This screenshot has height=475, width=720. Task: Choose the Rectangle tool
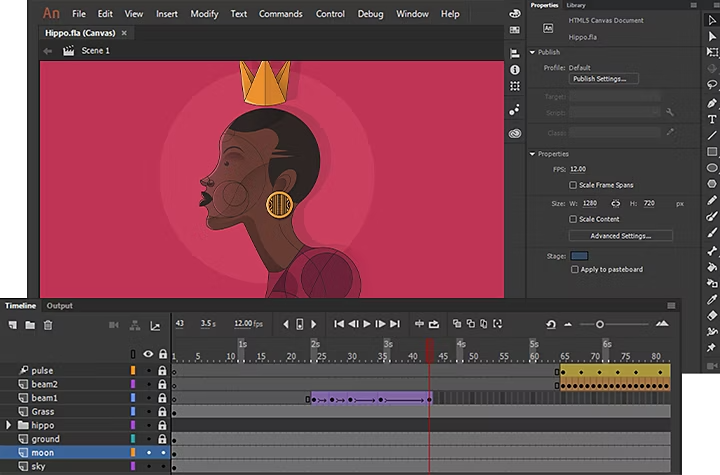pyautogui.click(x=711, y=151)
